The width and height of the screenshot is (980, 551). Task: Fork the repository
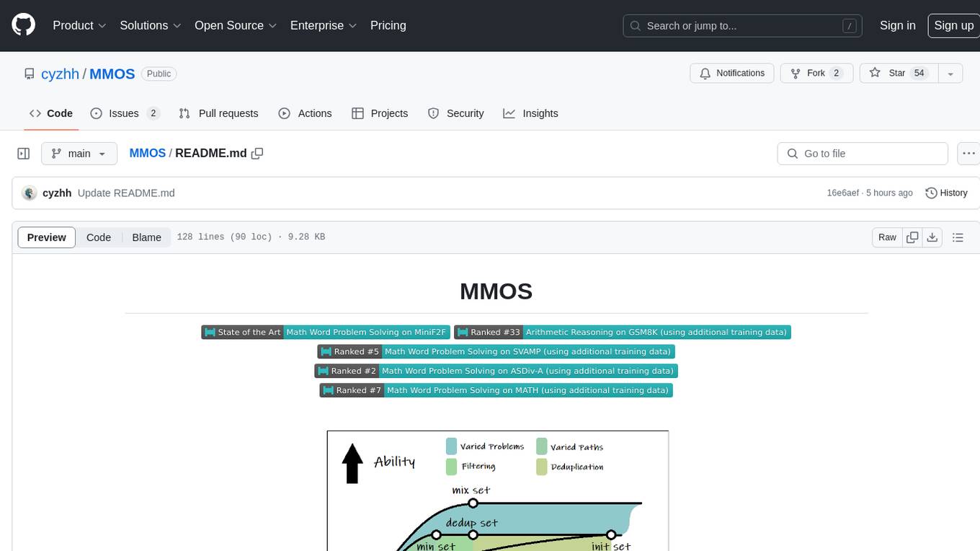pos(816,74)
